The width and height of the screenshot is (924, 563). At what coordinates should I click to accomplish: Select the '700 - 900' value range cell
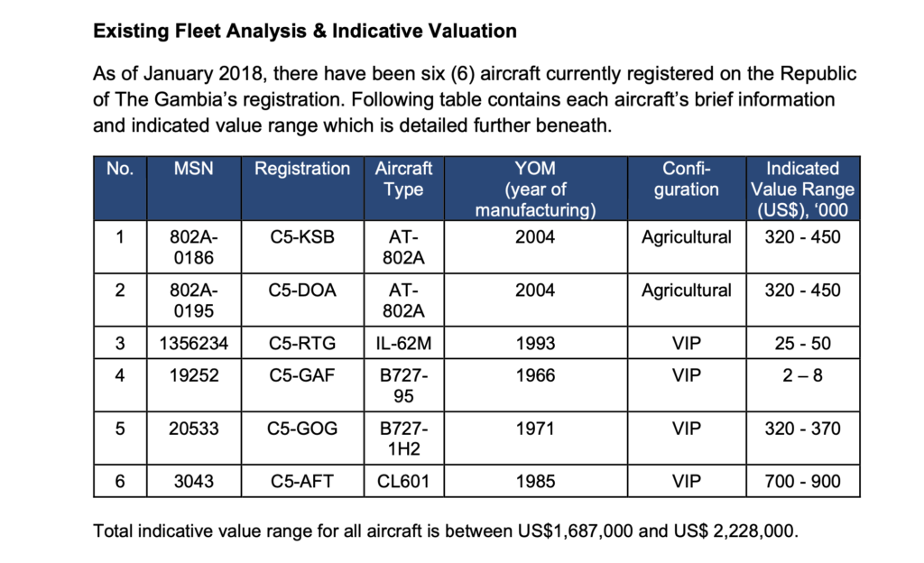coord(802,482)
